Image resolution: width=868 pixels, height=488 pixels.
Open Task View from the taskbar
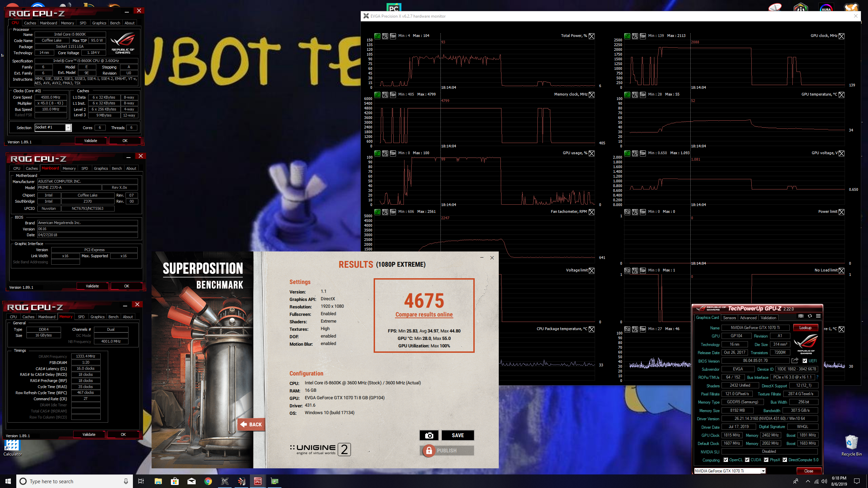click(141, 481)
